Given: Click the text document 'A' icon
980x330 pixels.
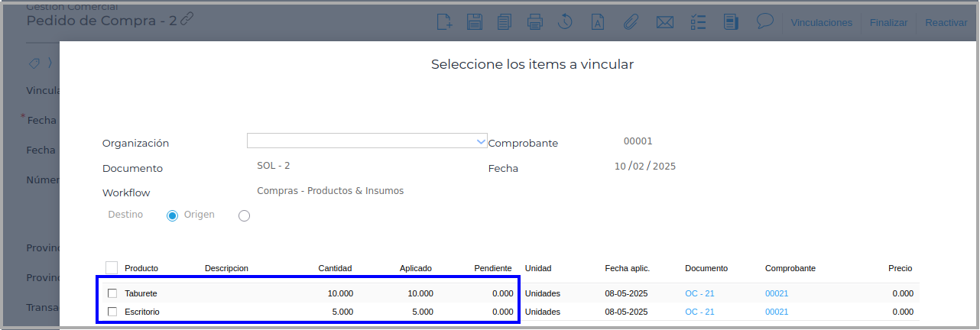Looking at the screenshot, I should [x=599, y=22].
